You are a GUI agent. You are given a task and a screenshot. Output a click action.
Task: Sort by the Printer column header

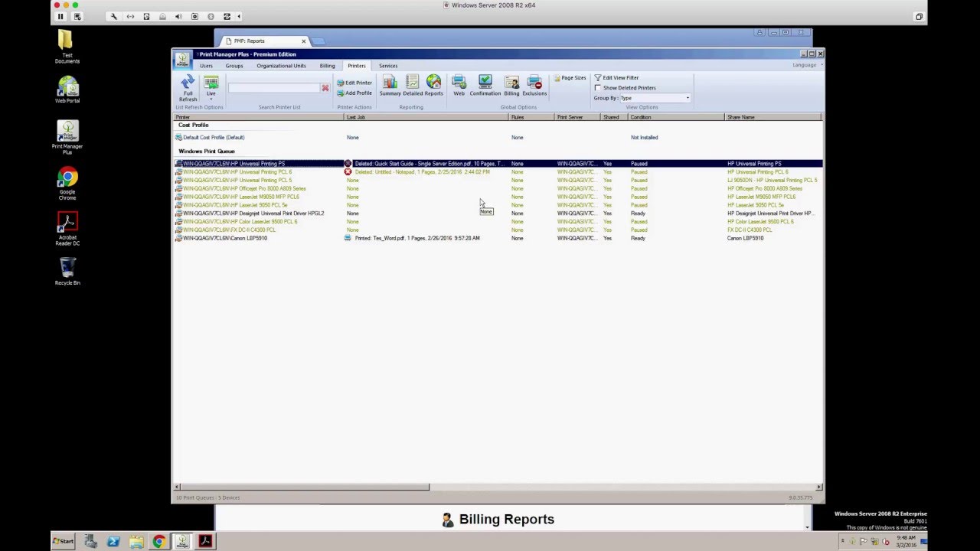click(x=259, y=117)
